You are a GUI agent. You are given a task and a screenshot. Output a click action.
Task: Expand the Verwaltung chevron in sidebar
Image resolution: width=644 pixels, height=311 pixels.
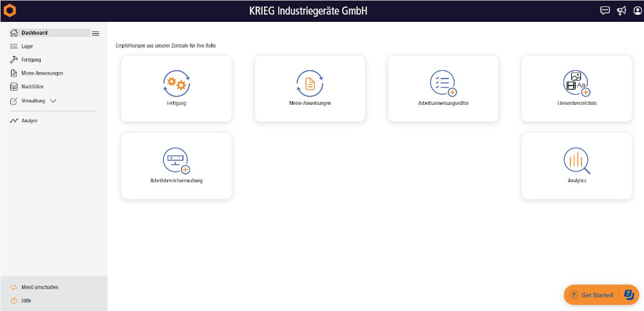pos(53,101)
